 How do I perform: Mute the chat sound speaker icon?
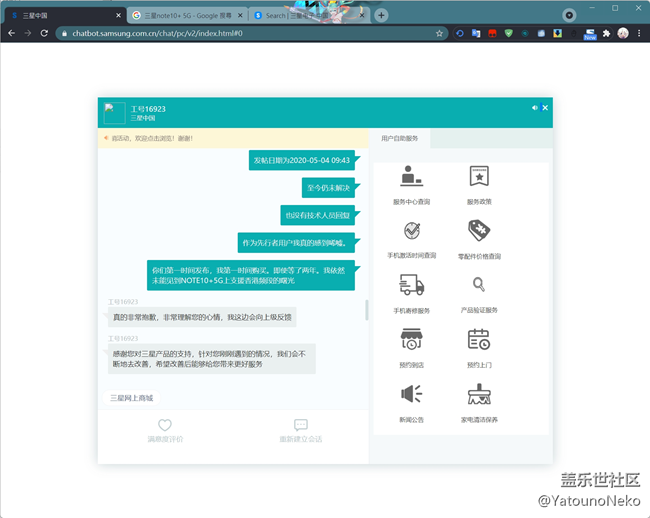[535, 108]
